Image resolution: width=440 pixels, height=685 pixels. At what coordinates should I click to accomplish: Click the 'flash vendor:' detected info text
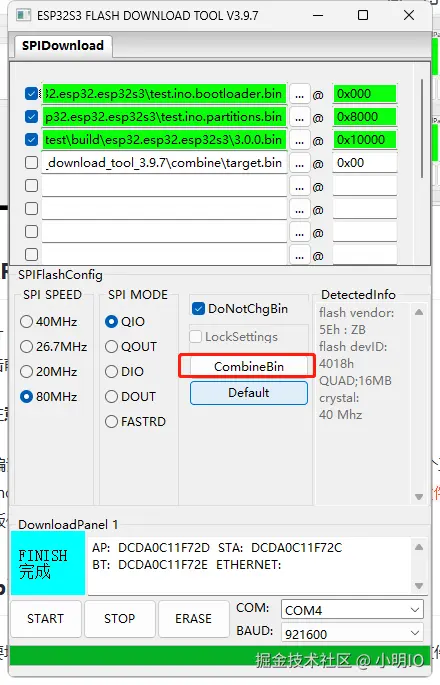(356, 313)
